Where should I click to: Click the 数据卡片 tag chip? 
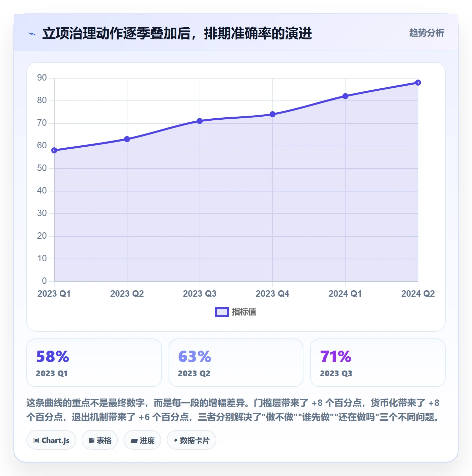(x=191, y=440)
